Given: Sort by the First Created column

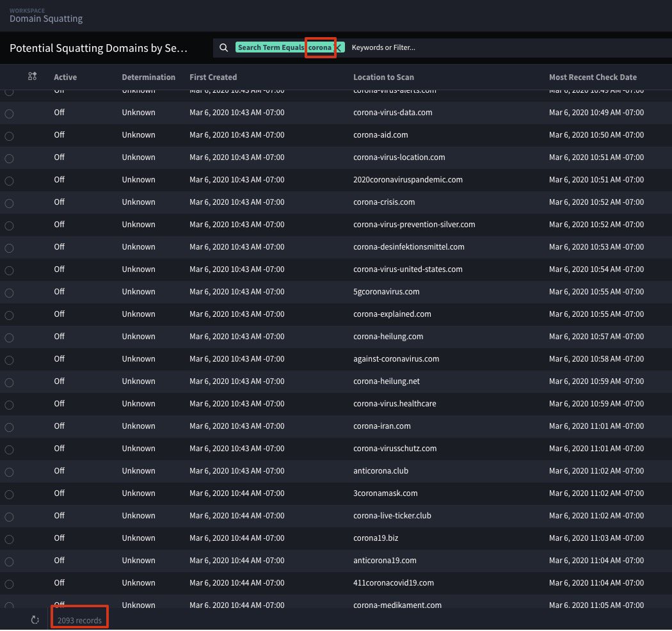Looking at the screenshot, I should point(213,77).
